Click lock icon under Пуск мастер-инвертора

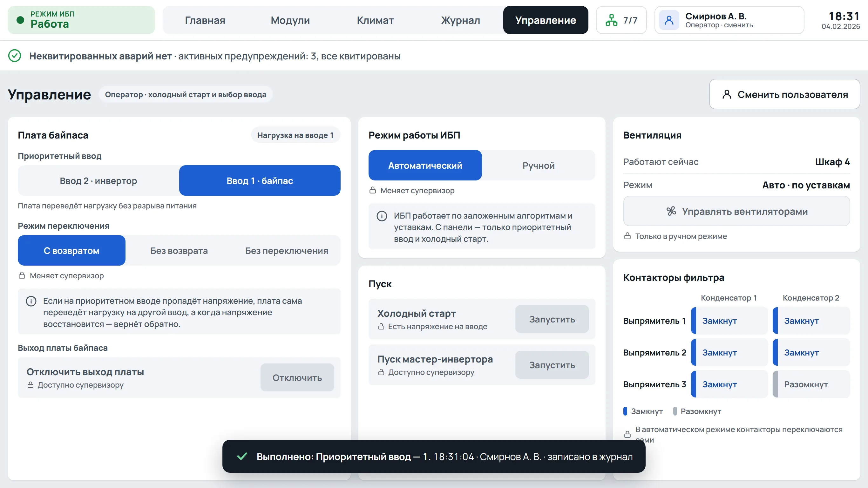point(381,372)
